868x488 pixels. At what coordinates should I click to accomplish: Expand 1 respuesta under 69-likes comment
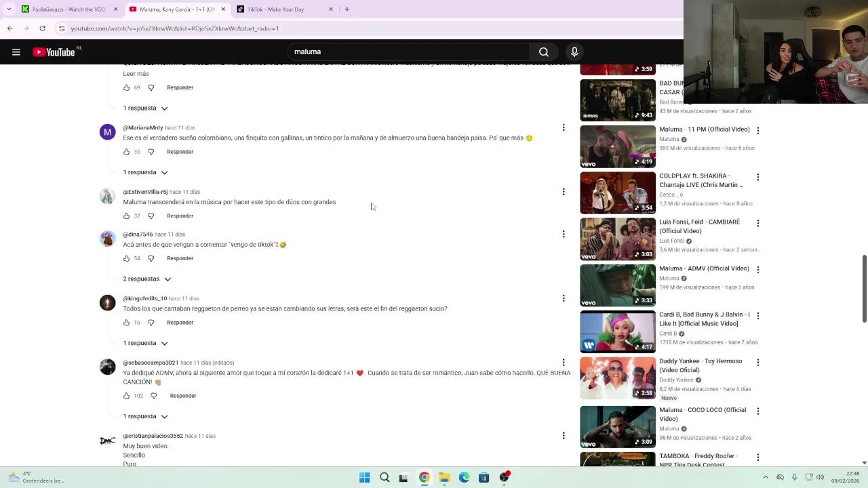pos(145,108)
